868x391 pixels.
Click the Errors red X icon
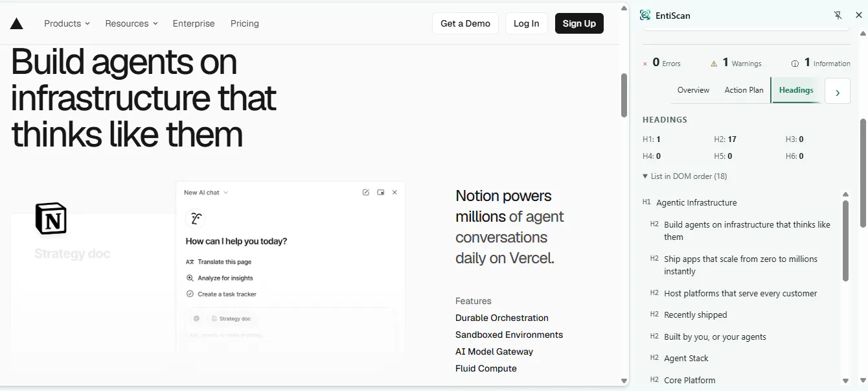[x=645, y=64]
